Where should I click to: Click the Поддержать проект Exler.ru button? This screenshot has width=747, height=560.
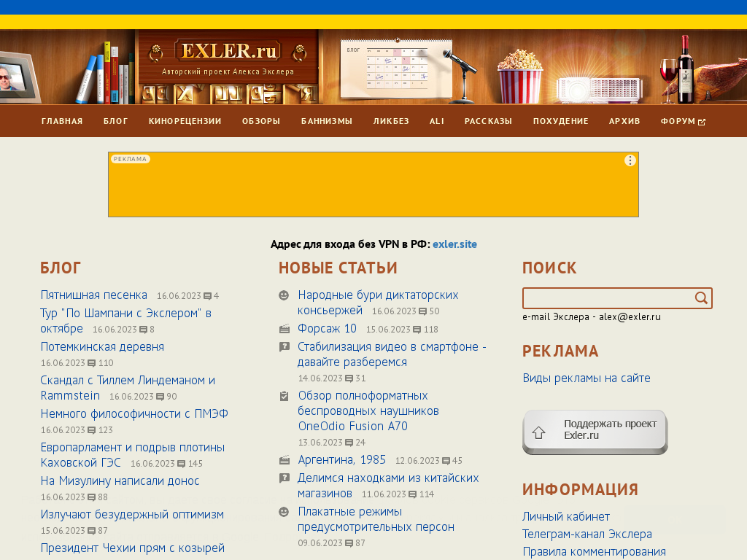pos(595,432)
